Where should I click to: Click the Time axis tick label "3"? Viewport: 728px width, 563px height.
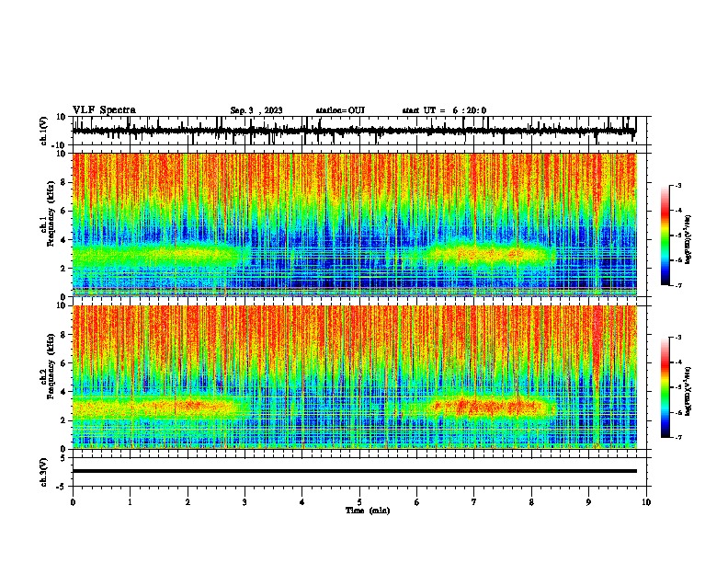(245, 502)
